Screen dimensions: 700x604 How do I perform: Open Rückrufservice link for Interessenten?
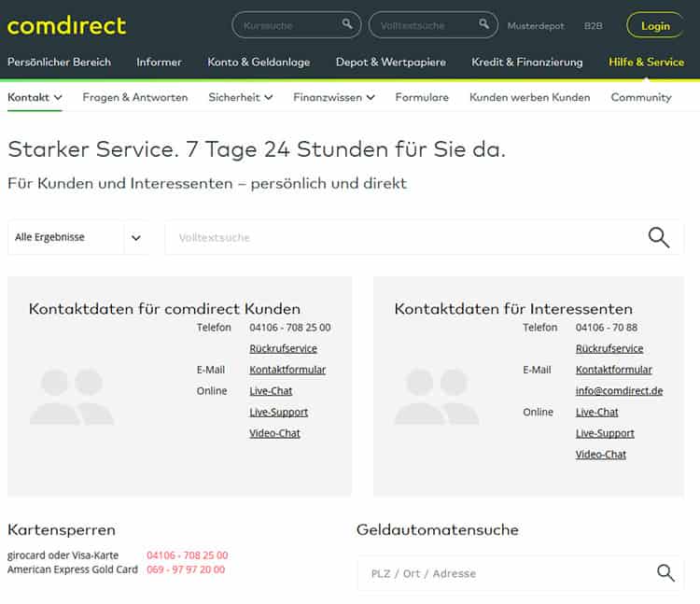pyautogui.click(x=609, y=348)
